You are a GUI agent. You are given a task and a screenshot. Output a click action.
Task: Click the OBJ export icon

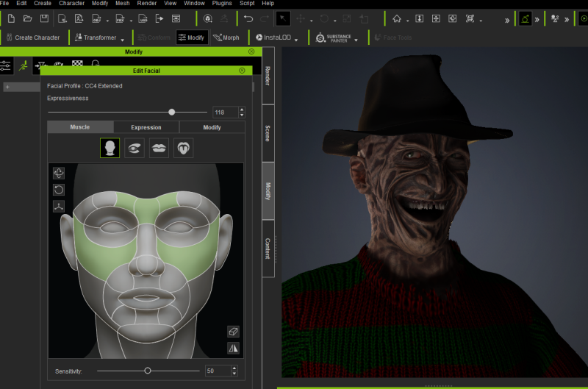96,18
